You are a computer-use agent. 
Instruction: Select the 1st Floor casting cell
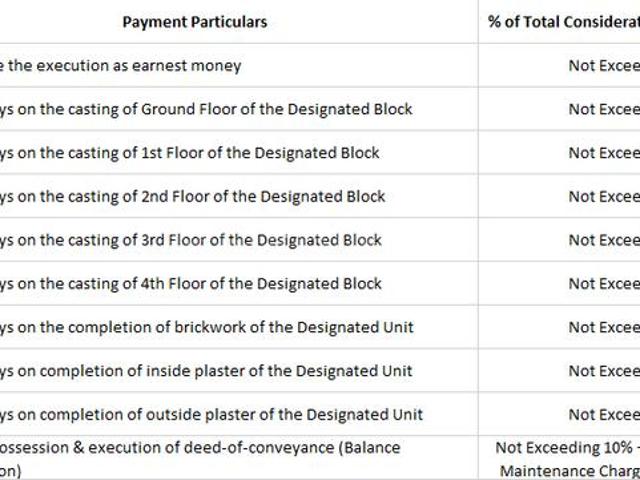click(190, 153)
